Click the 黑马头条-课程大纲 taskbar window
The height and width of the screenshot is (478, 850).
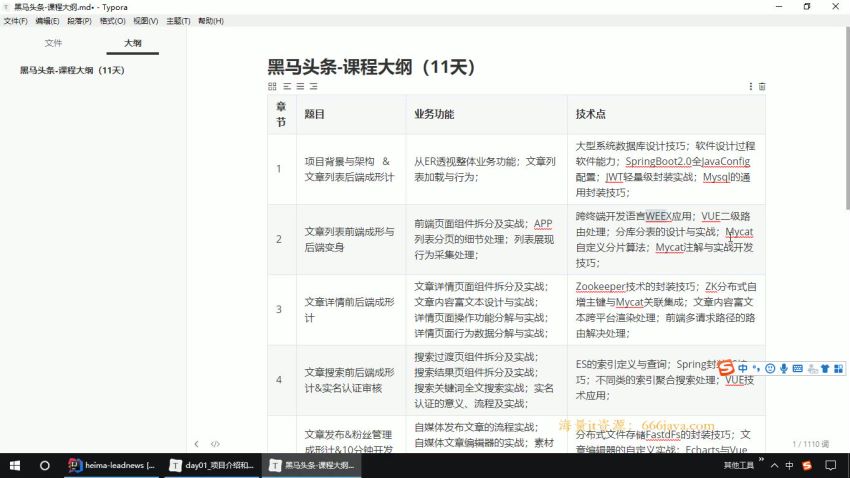point(312,466)
